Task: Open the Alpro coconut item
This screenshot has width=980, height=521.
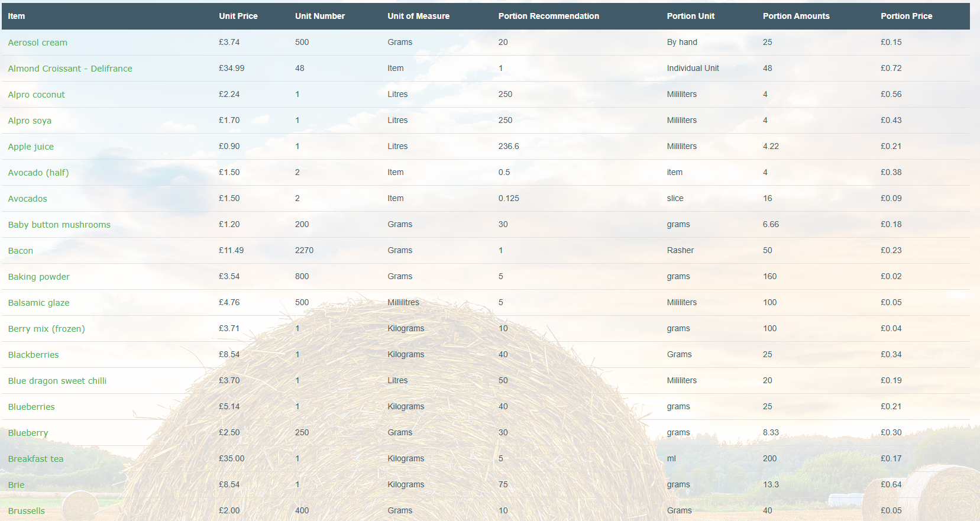Action: coord(36,95)
